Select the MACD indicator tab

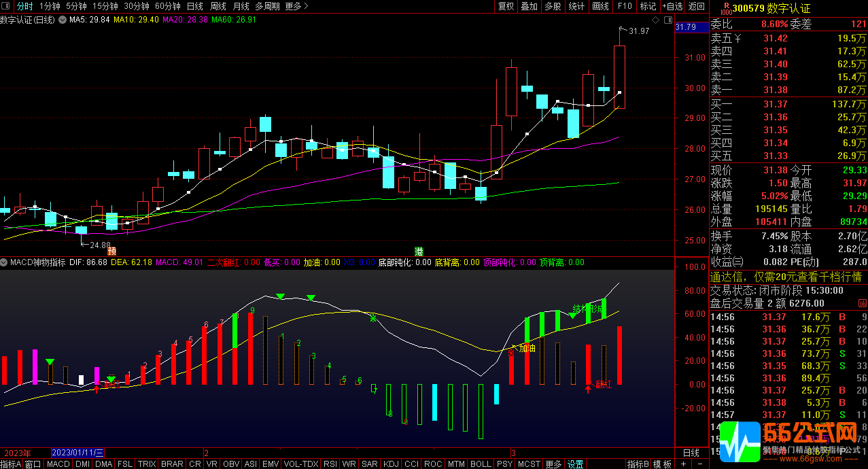[x=58, y=464]
